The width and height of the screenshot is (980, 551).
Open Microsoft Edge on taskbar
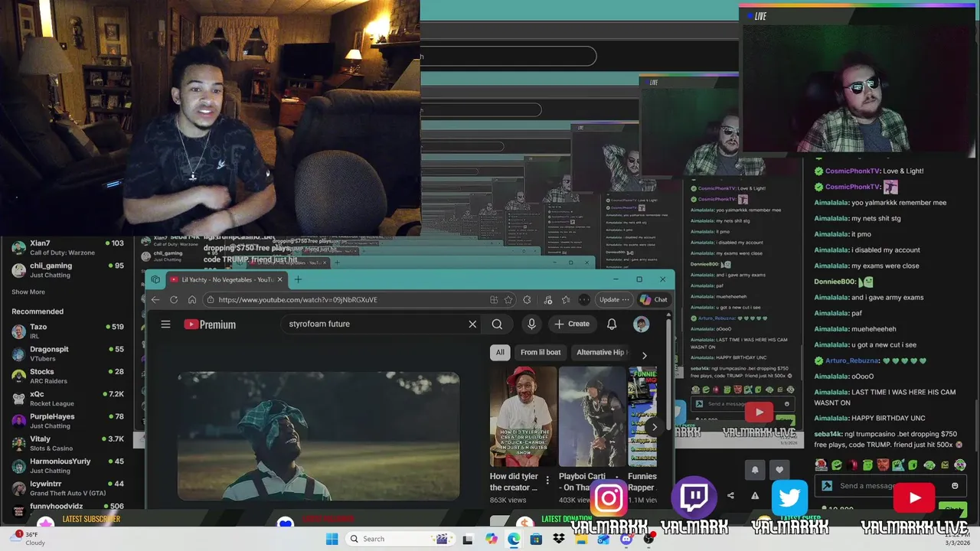[x=513, y=539]
